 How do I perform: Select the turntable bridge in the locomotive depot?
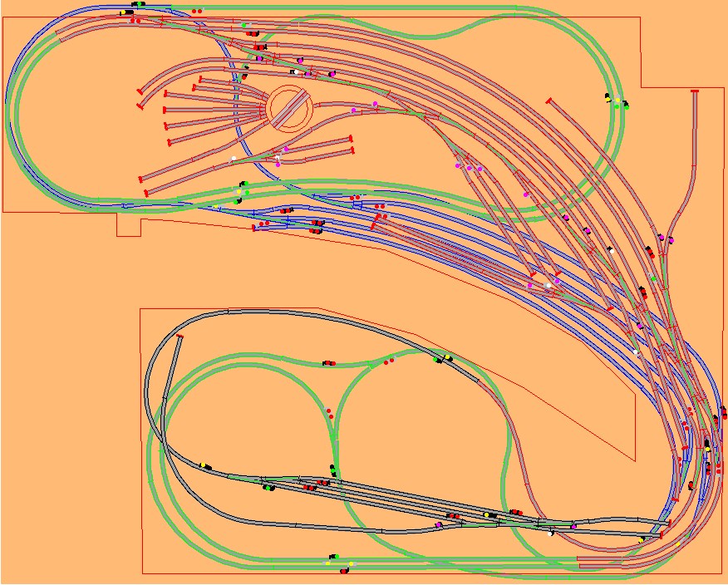[x=290, y=109]
